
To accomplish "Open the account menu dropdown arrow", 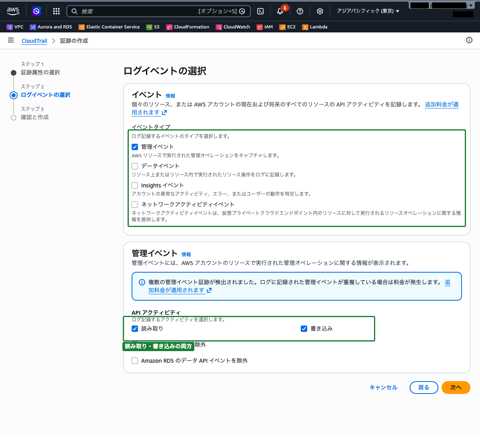I will 471,6.
